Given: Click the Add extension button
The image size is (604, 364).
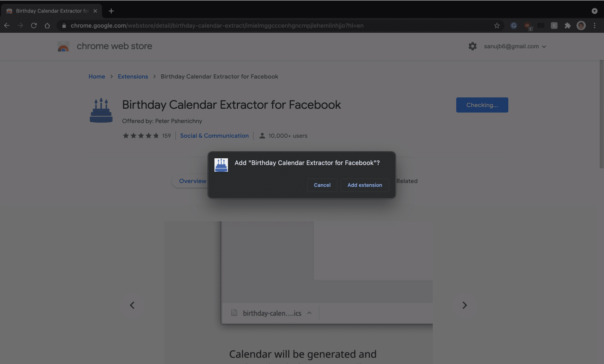Looking at the screenshot, I should point(364,185).
